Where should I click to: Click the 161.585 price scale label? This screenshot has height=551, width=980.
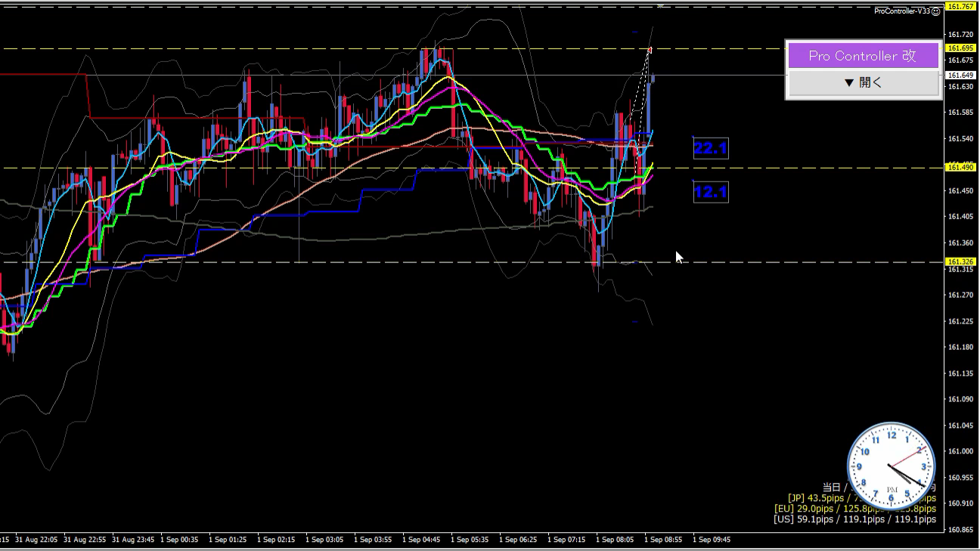click(960, 113)
